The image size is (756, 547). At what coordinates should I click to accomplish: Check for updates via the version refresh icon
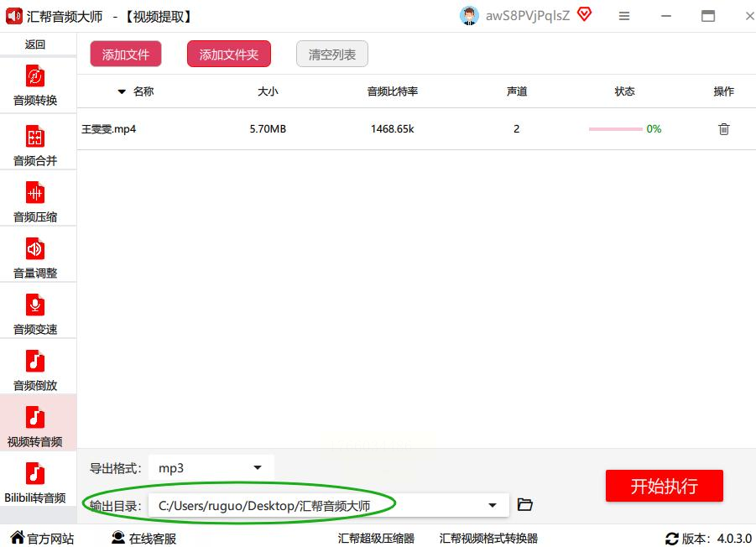point(671,539)
